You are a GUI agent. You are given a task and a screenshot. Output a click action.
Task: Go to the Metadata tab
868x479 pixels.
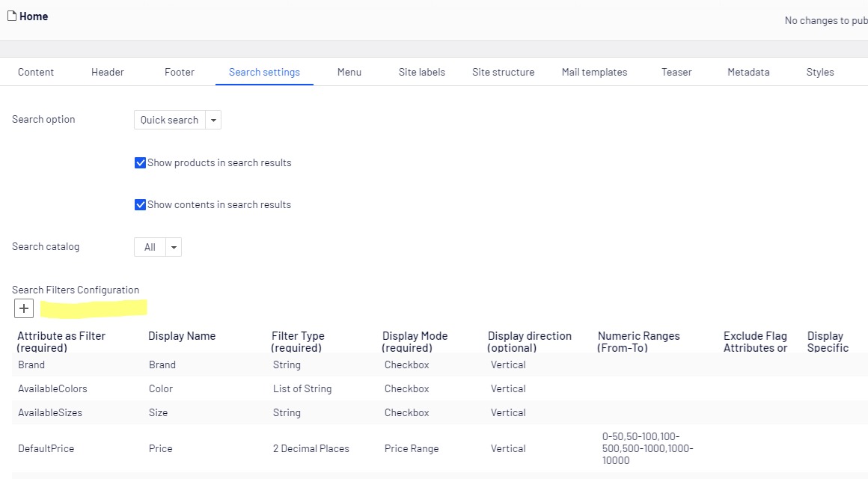click(x=748, y=72)
